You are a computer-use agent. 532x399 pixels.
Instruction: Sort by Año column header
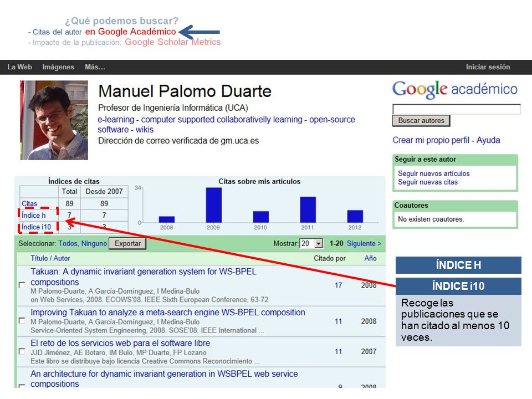(370, 258)
